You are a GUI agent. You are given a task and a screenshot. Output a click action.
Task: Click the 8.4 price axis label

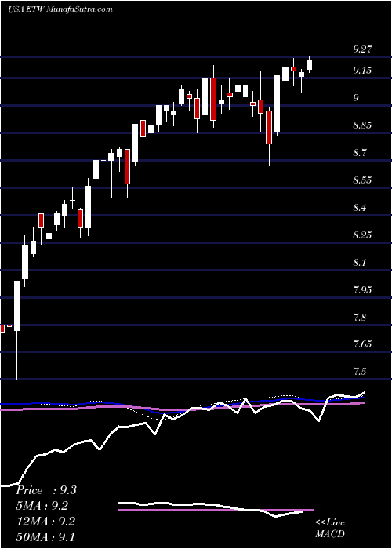[x=360, y=208]
